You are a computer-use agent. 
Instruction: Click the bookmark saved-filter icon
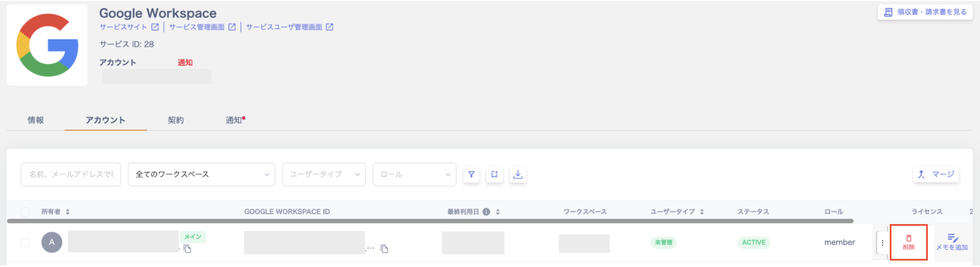click(495, 175)
